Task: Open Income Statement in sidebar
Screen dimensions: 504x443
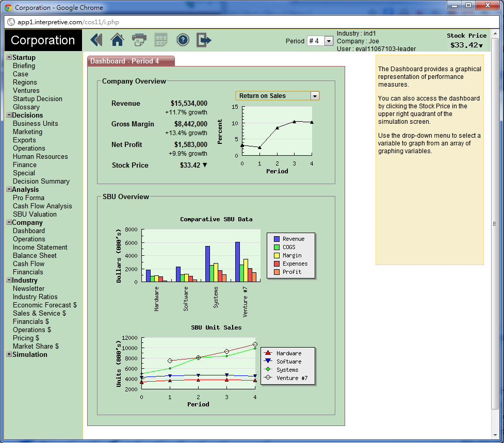Action: [x=40, y=248]
